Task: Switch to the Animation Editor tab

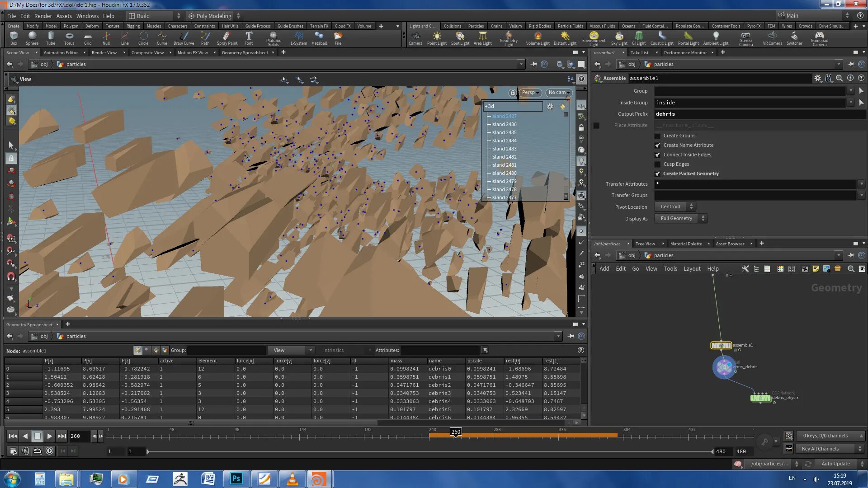Action: click(61, 53)
